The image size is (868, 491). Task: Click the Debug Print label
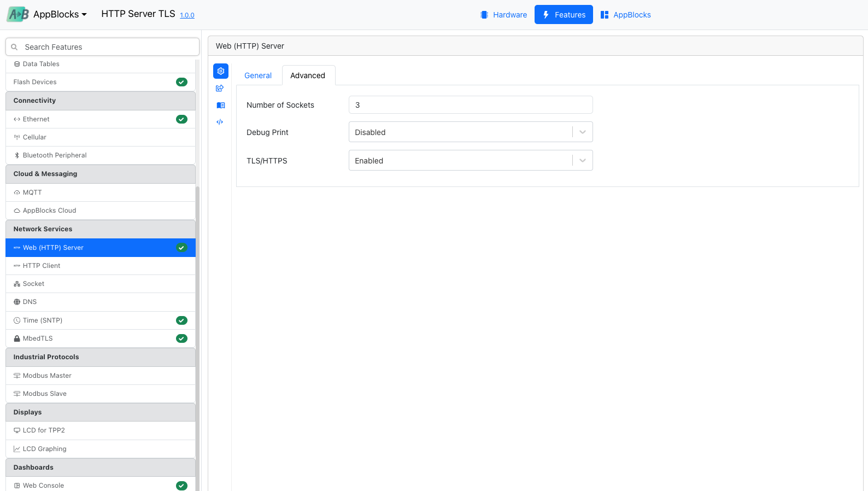pos(267,132)
